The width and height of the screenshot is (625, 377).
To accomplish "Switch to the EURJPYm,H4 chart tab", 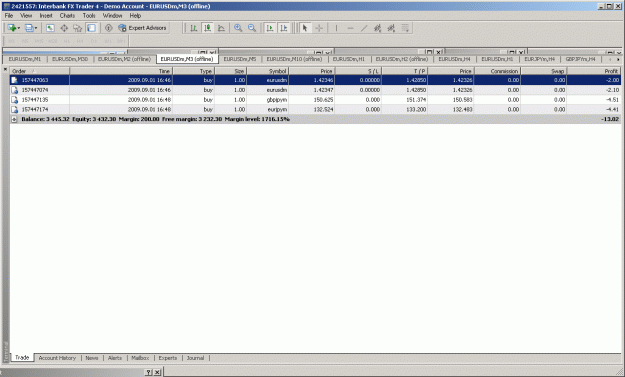I will pos(539,59).
